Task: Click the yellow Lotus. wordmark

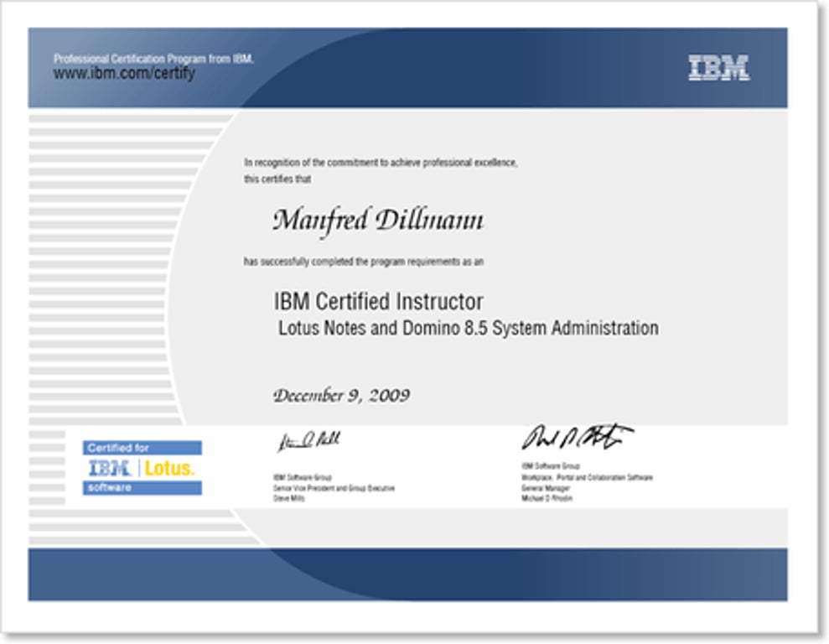Action: tap(169, 468)
